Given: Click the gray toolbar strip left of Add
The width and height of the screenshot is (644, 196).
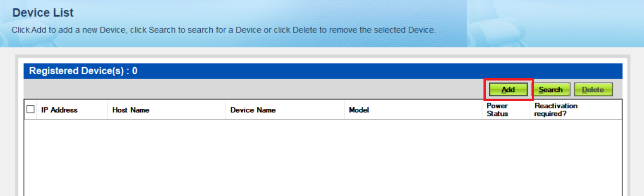Looking at the screenshot, I should (x=240, y=89).
